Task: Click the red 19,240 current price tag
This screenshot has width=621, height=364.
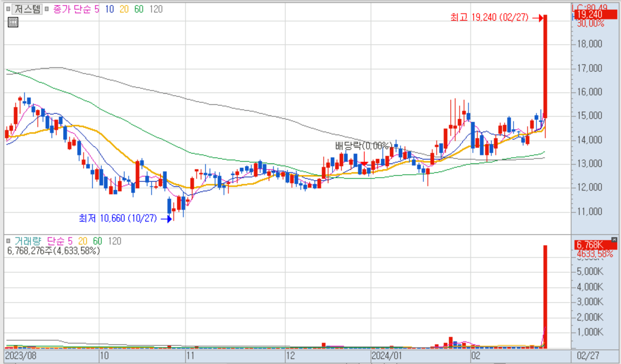Action: pos(595,15)
